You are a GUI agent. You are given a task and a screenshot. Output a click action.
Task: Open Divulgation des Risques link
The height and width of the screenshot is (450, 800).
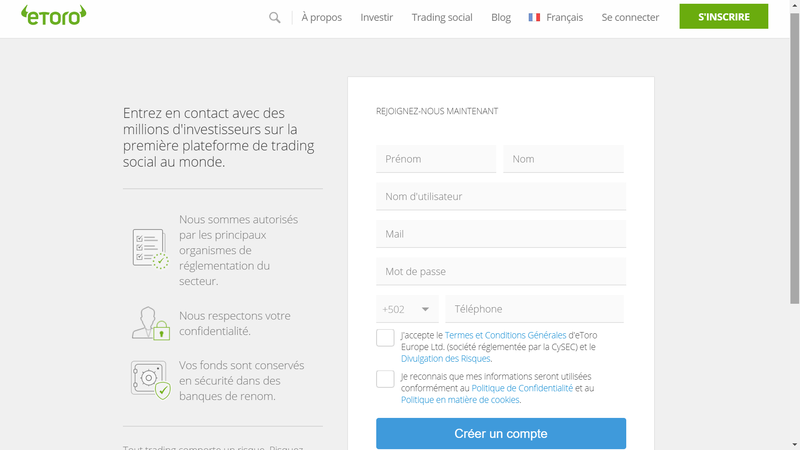[445, 359]
